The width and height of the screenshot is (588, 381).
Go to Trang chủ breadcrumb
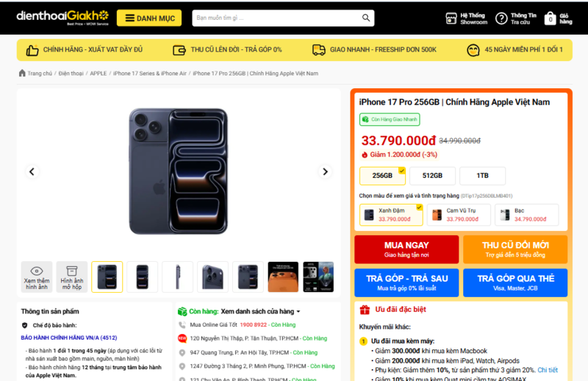pyautogui.click(x=39, y=74)
